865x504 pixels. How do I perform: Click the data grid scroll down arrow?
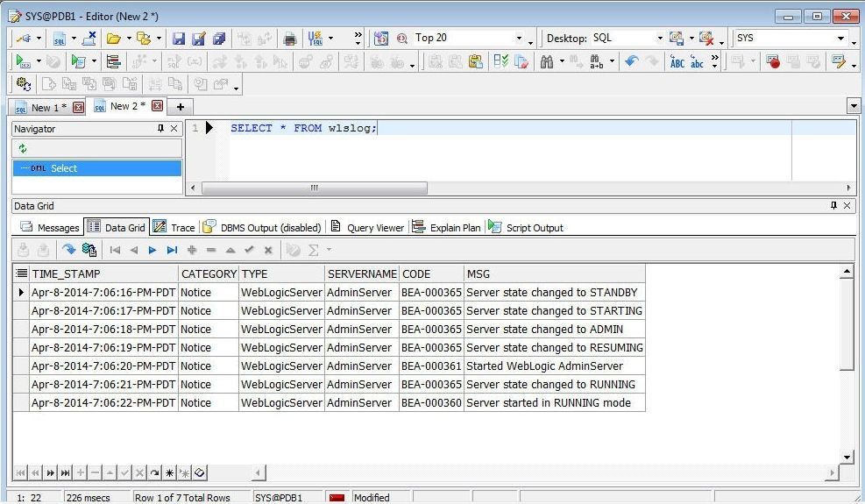[x=847, y=457]
